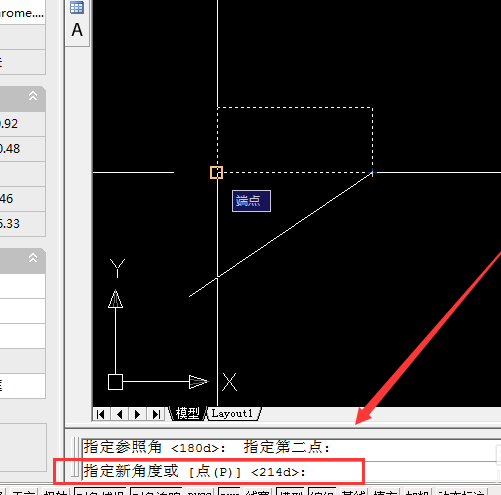Switch to the 模型 tab

[187, 413]
